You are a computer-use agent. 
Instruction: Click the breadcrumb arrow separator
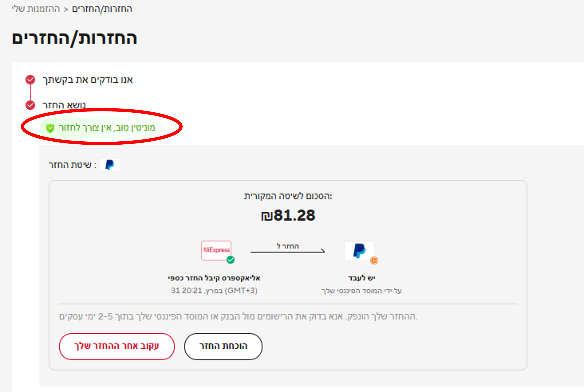[66, 10]
